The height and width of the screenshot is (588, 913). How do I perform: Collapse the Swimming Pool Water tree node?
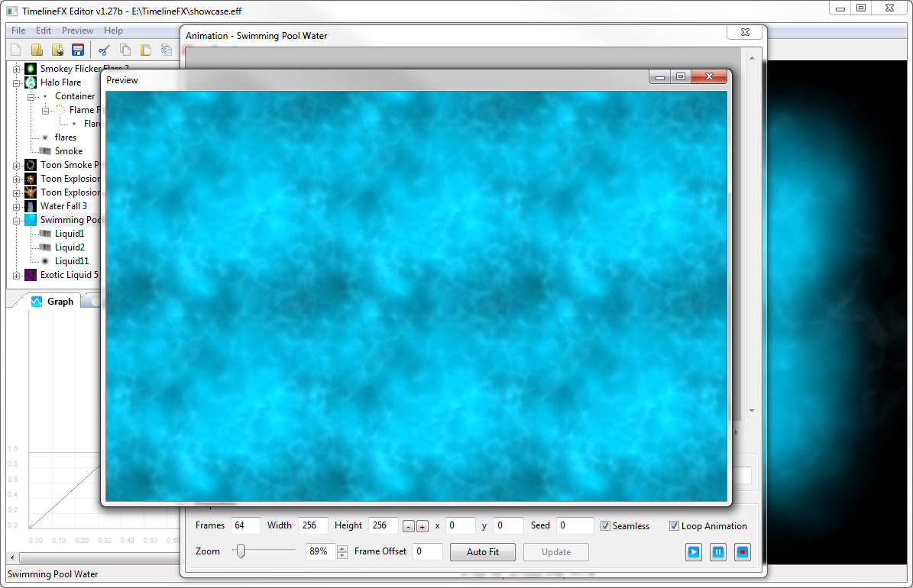click(16, 219)
